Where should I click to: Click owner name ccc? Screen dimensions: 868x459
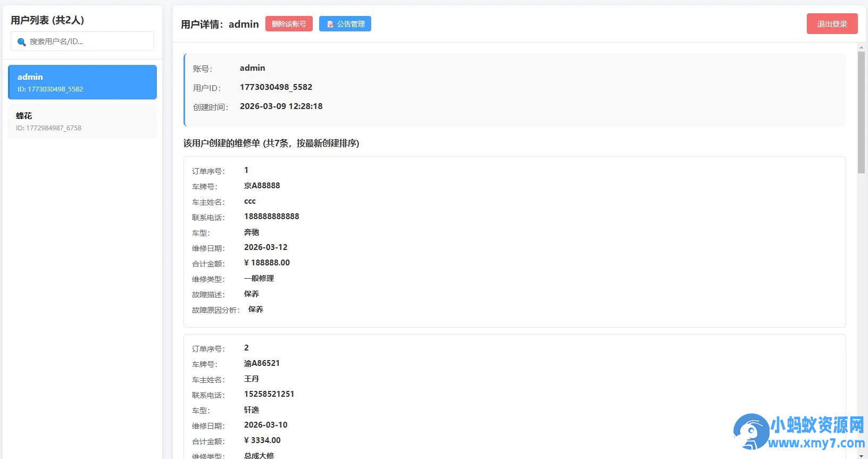[250, 201]
